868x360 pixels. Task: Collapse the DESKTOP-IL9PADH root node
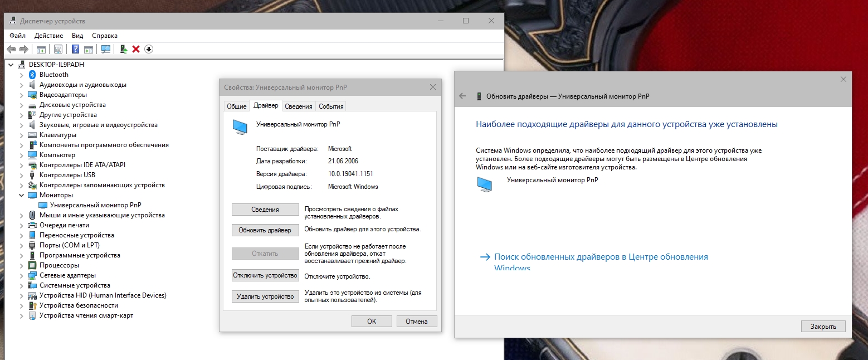pyautogui.click(x=11, y=65)
